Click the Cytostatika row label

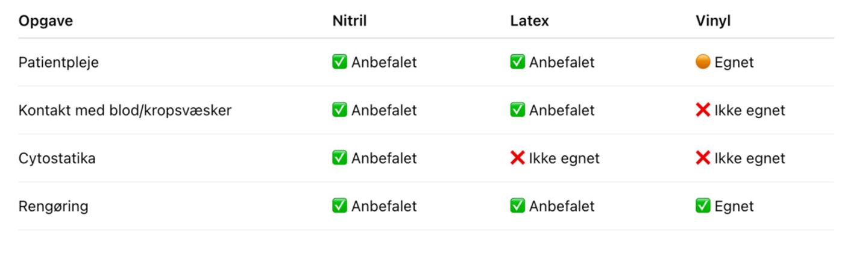(x=57, y=158)
